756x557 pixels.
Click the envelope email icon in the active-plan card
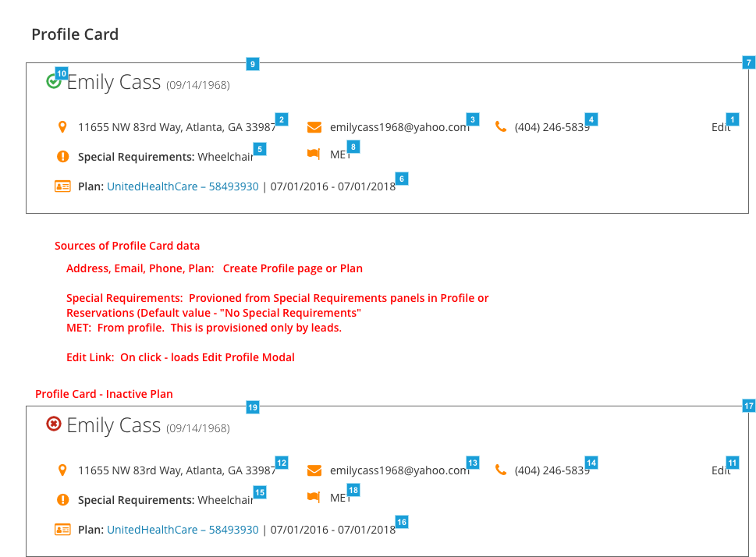tap(314, 127)
